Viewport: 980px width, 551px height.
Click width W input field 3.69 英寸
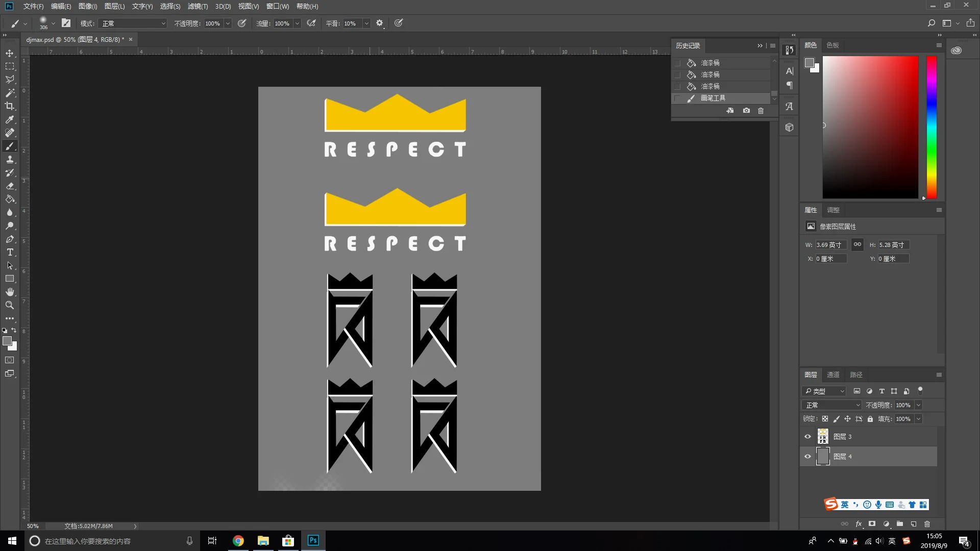830,245
